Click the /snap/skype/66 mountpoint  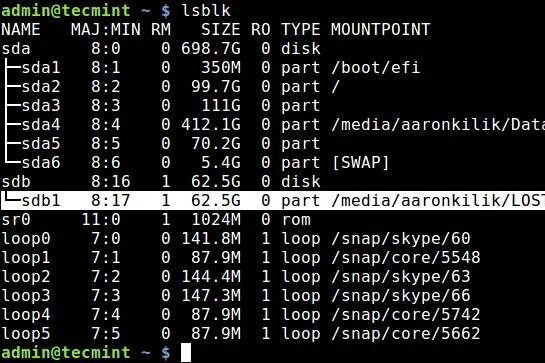401,296
